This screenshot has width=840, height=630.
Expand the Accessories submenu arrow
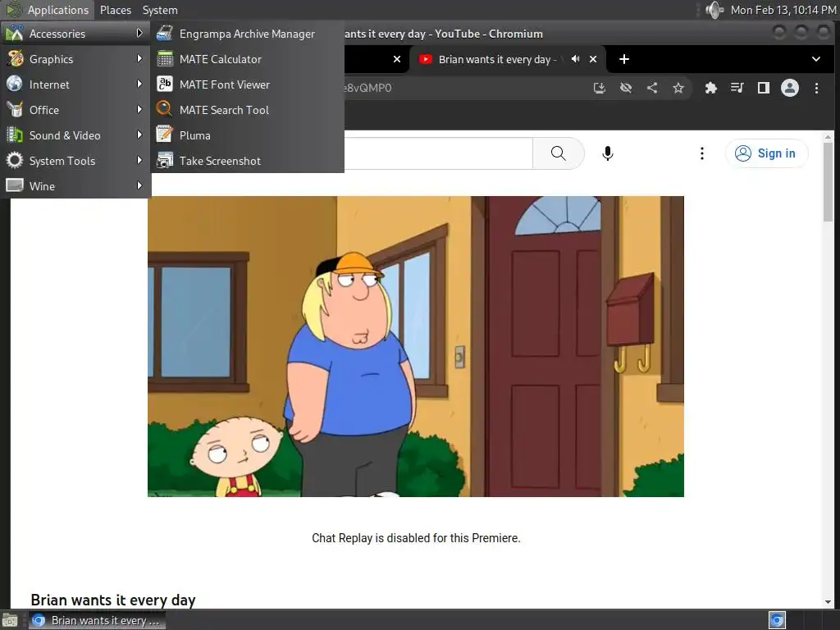coord(139,33)
